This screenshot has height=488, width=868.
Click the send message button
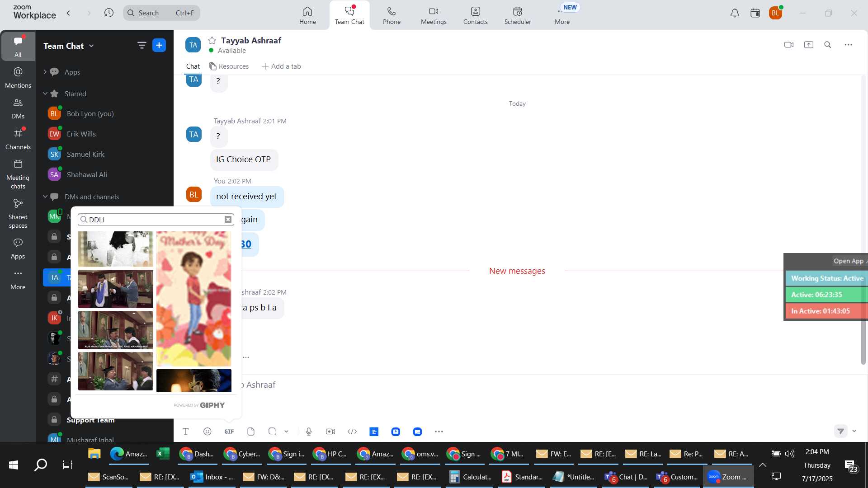tap(840, 431)
